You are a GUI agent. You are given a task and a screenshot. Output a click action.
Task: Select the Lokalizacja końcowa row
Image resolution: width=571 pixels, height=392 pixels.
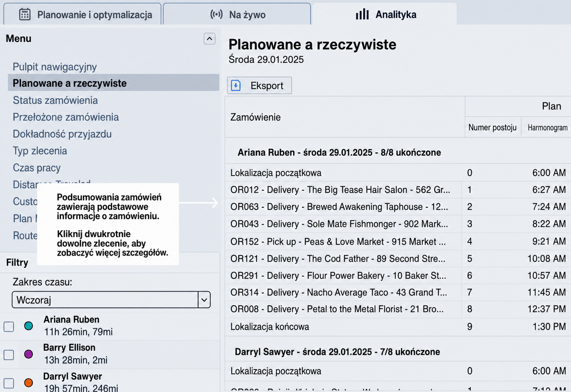pyautogui.click(x=398, y=326)
